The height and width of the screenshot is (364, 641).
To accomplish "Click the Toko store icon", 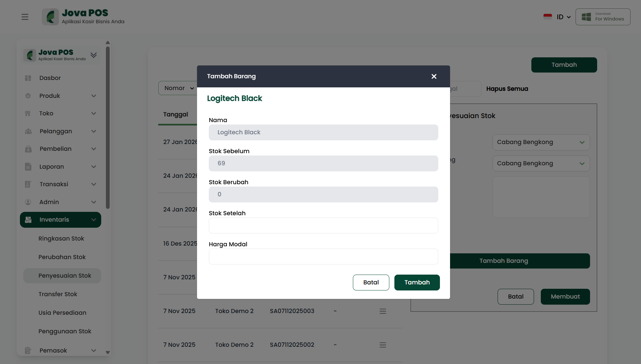I will (x=28, y=113).
